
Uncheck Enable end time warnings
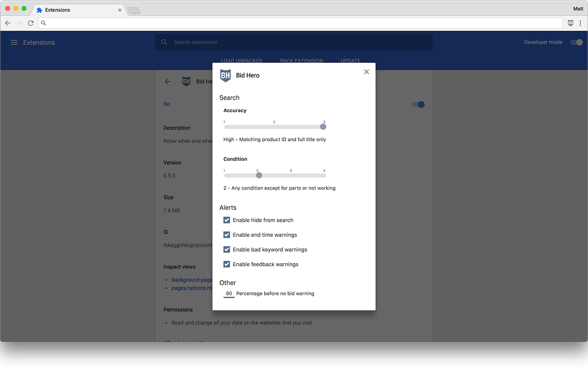click(226, 235)
